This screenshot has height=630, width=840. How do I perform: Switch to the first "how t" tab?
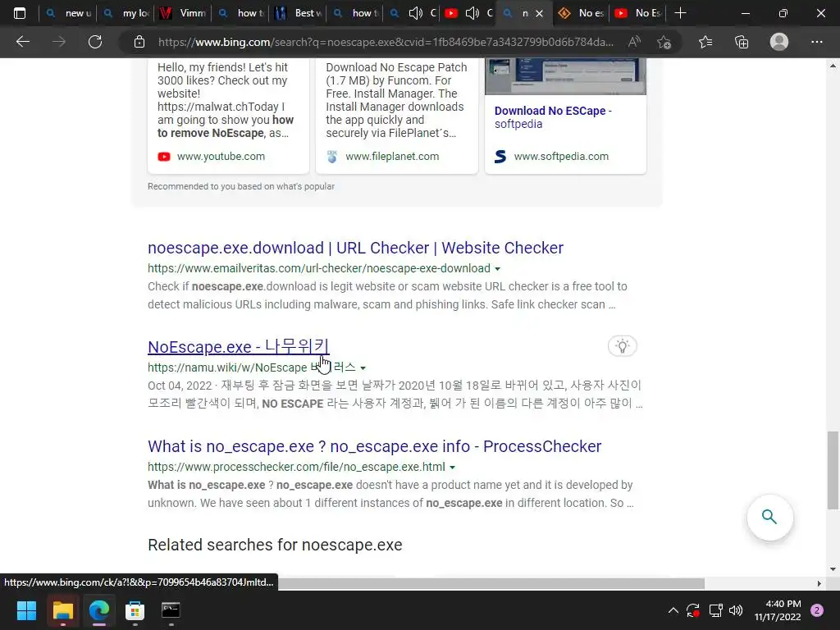(241, 13)
